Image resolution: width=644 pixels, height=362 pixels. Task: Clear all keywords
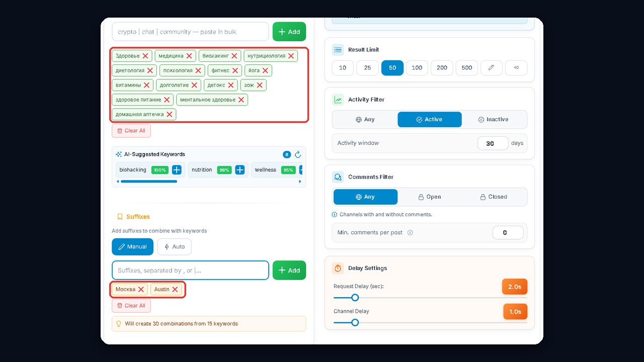pos(131,131)
